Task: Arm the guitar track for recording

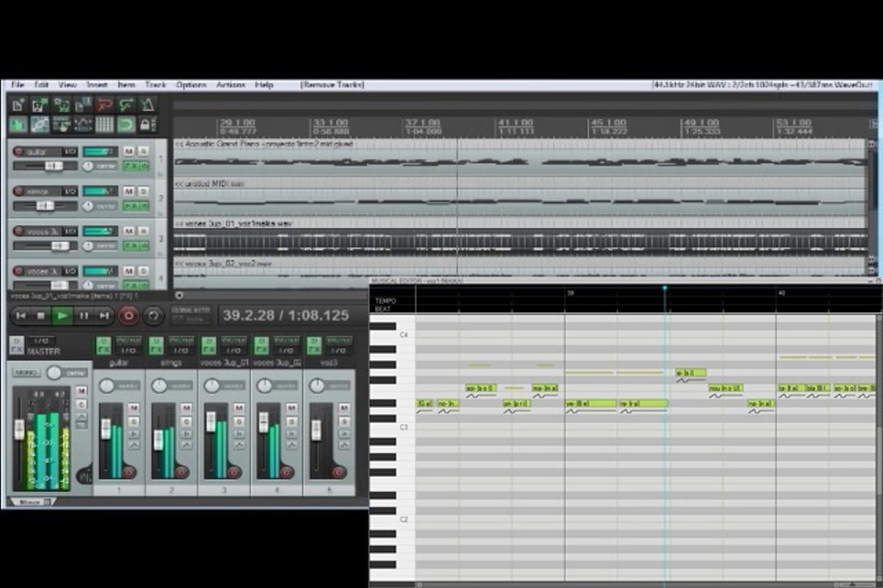Action: point(19,152)
